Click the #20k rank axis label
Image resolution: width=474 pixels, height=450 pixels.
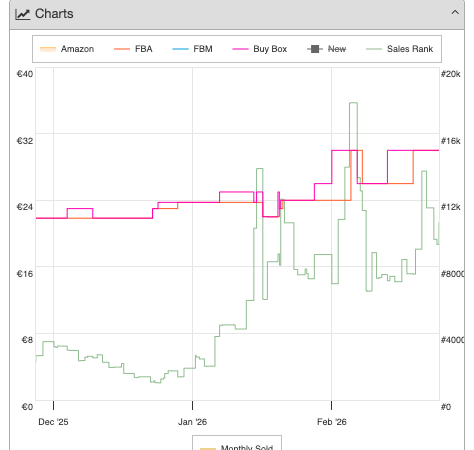(x=451, y=74)
